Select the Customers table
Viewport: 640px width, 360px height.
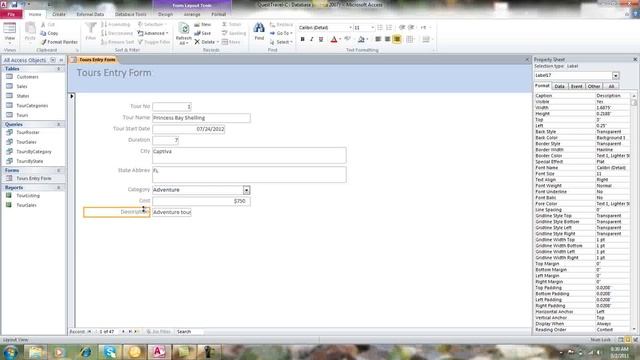[x=27, y=77]
